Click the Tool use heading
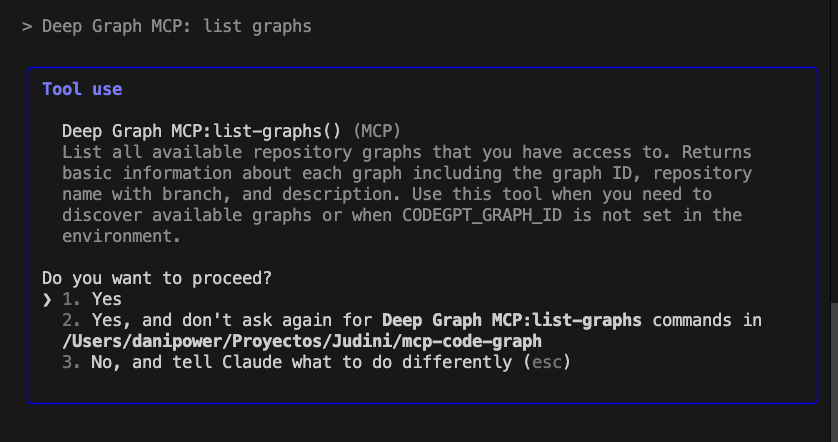This screenshot has width=838, height=442. [x=82, y=89]
